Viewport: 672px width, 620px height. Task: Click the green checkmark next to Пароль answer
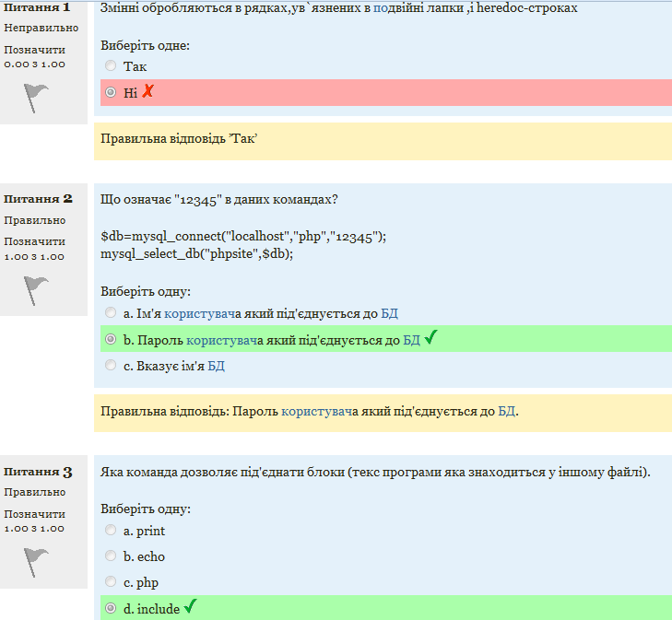pyautogui.click(x=431, y=337)
